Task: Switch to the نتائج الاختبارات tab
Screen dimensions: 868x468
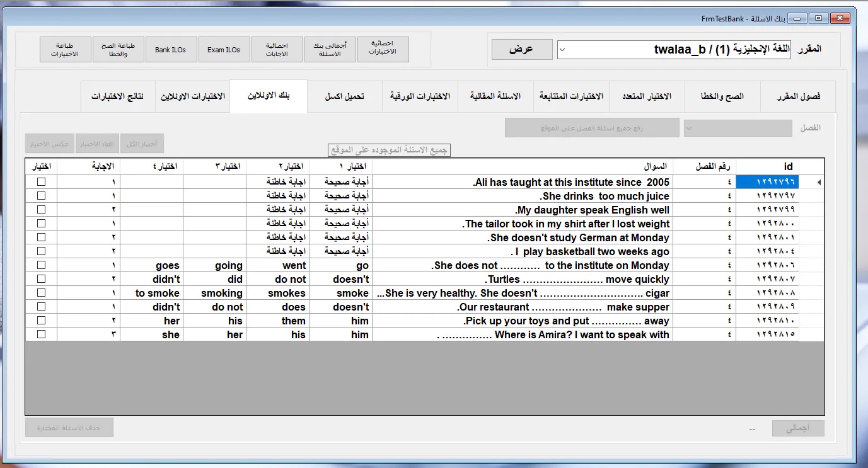Action: (x=118, y=96)
